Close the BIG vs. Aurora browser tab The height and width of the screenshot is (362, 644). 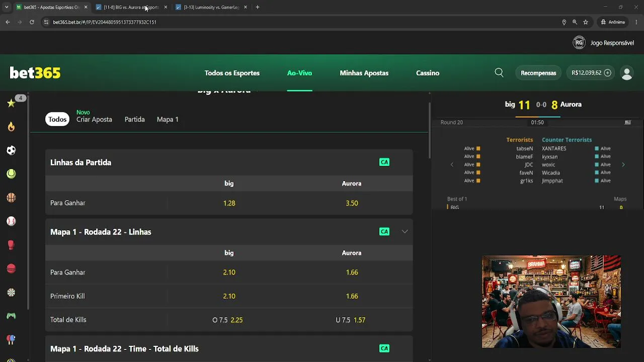pyautogui.click(x=166, y=7)
